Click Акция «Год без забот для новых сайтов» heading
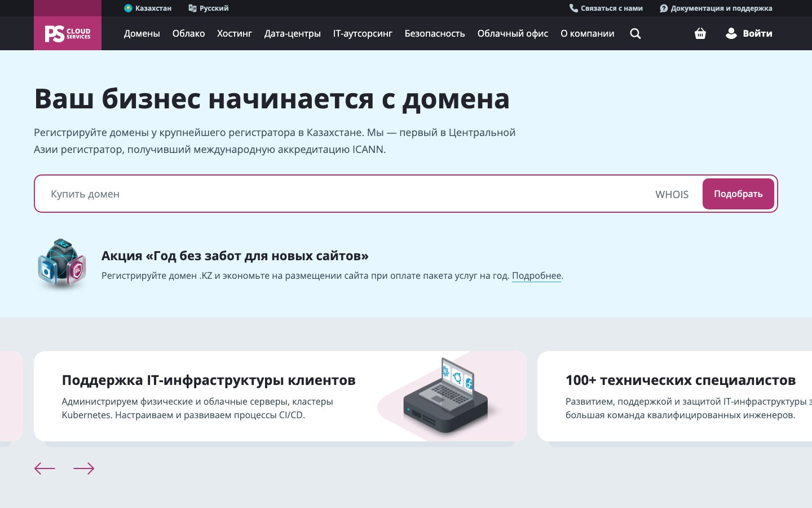The width and height of the screenshot is (812, 508). [235, 256]
